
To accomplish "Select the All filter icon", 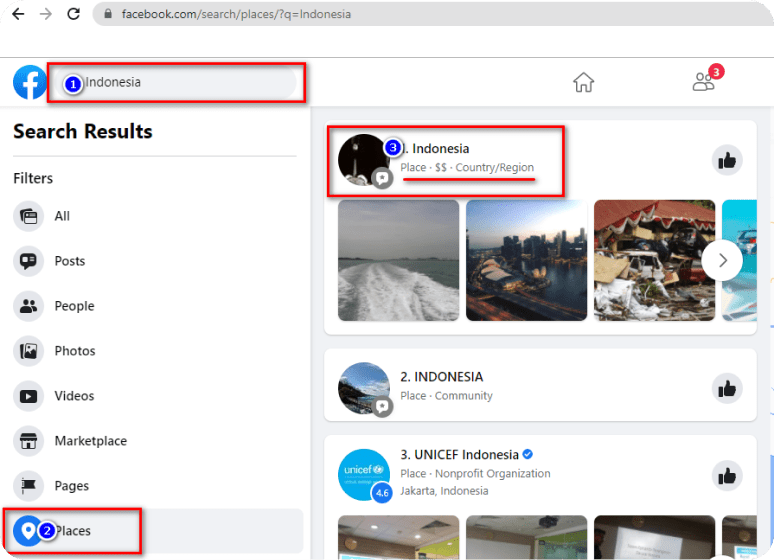I will click(x=28, y=216).
